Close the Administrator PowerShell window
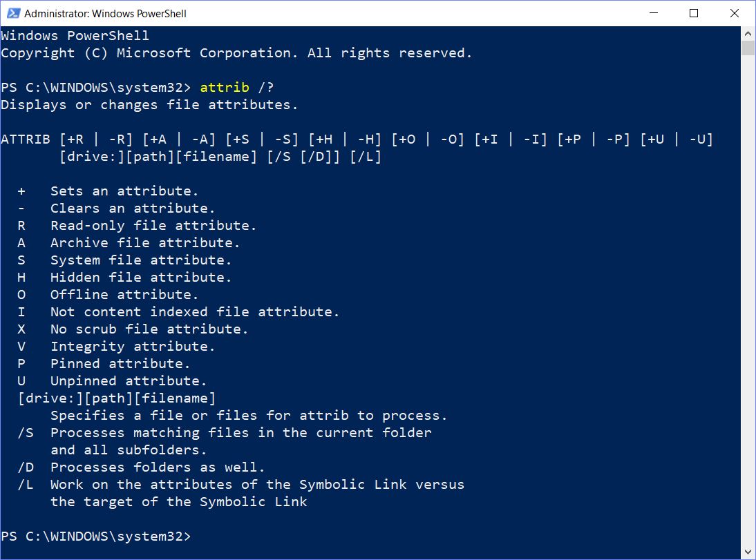 (735, 13)
